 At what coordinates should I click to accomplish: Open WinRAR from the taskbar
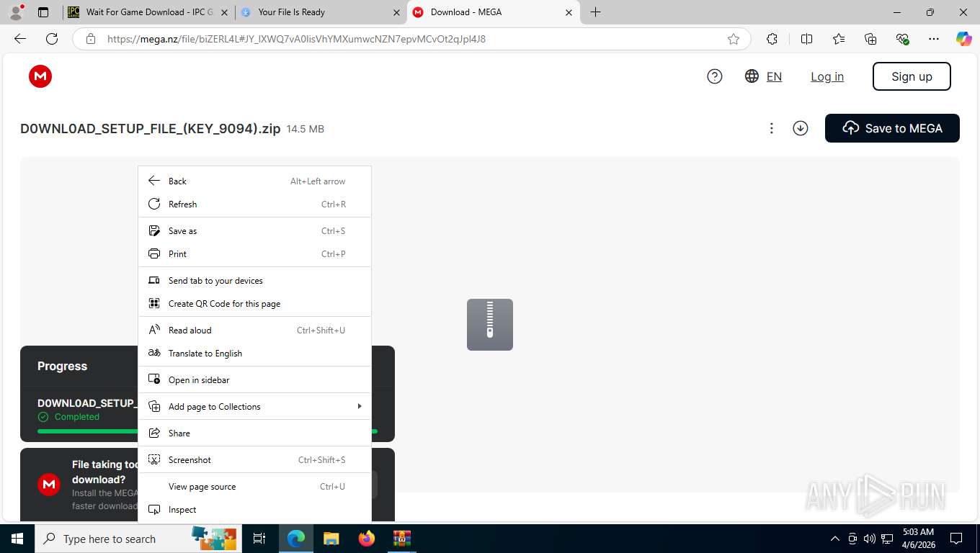(401, 539)
